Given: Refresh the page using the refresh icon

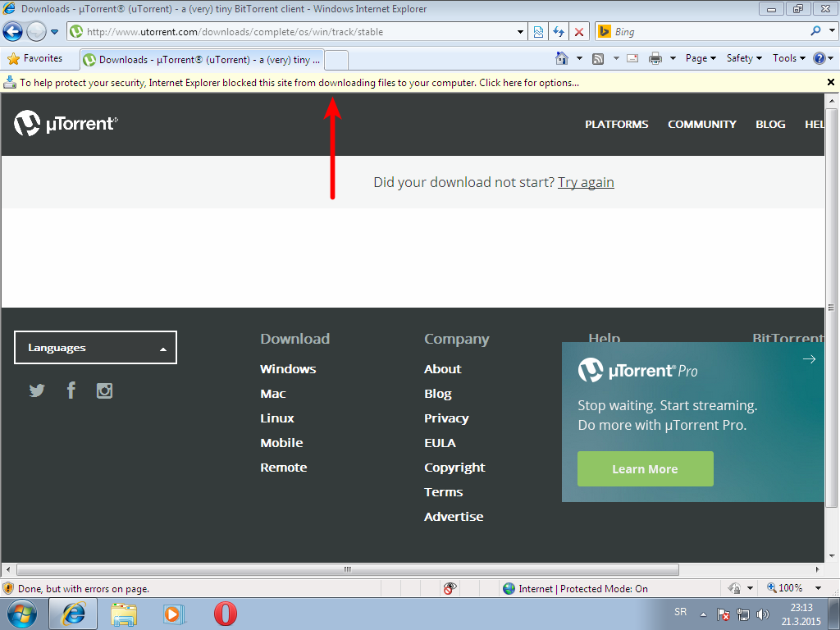Looking at the screenshot, I should pos(559,32).
